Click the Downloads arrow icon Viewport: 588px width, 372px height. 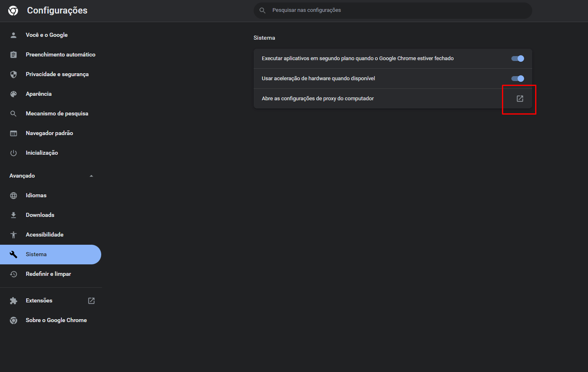14,215
